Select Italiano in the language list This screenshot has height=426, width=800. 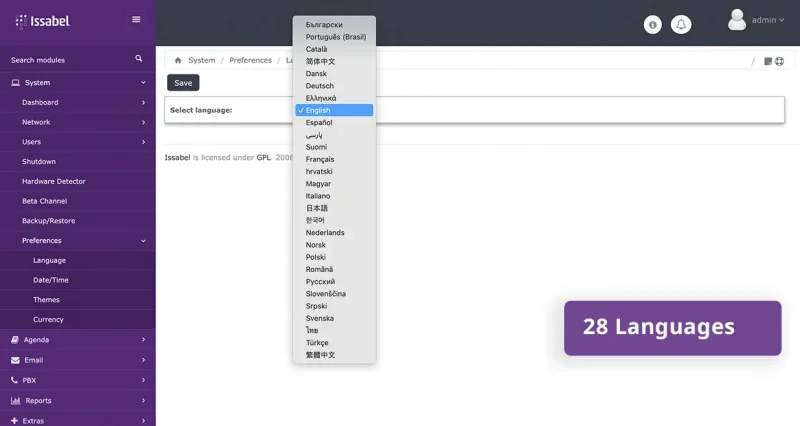click(x=319, y=196)
